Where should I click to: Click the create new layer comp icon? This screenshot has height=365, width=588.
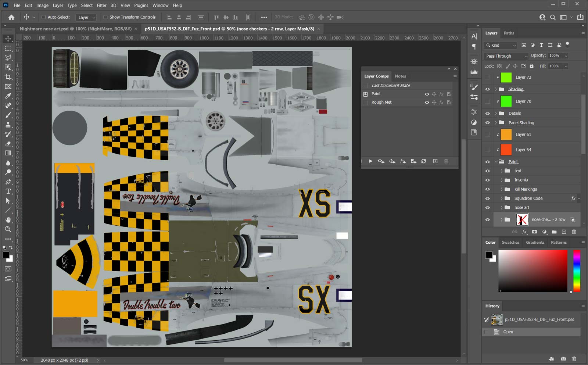[435, 161]
